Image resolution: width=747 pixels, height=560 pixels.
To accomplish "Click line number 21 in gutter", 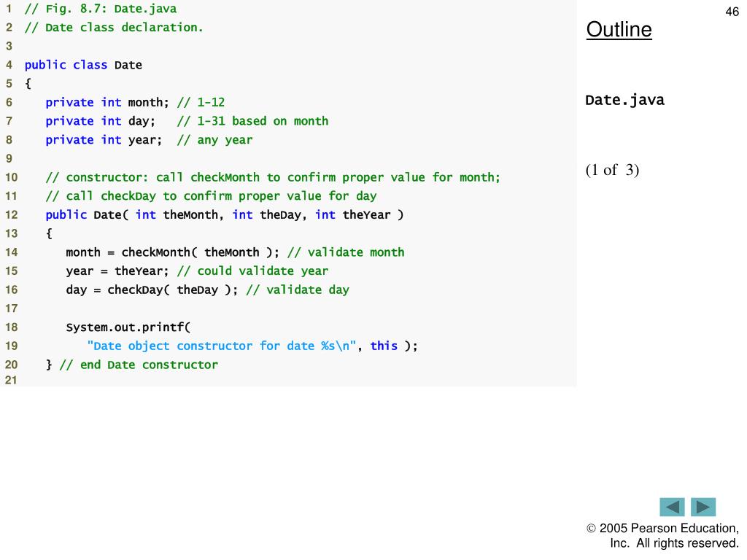I will pyautogui.click(x=11, y=380).
